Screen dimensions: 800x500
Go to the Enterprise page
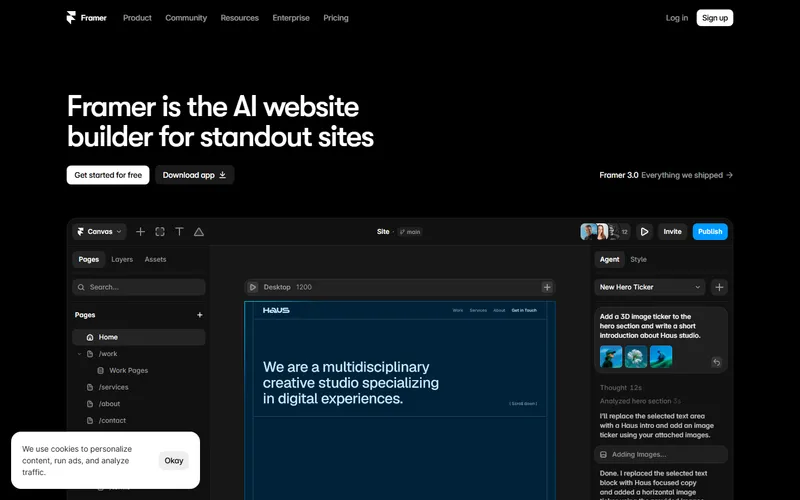coord(291,18)
